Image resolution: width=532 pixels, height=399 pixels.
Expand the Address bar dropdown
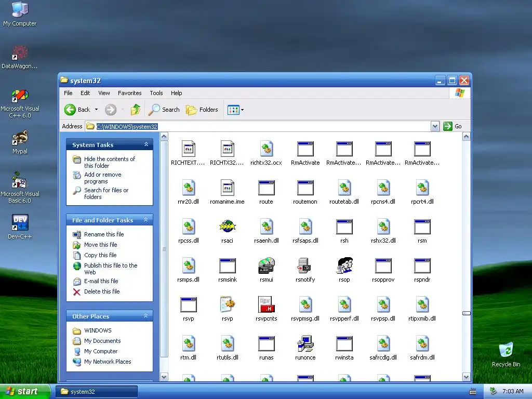pos(435,127)
